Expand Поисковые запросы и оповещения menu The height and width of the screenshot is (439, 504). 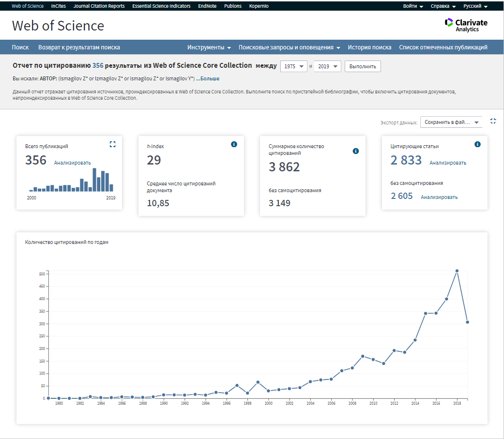pyautogui.click(x=290, y=47)
